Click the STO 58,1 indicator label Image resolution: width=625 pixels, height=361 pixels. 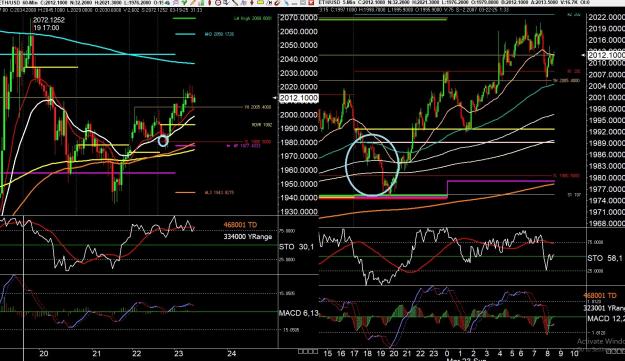(605, 258)
